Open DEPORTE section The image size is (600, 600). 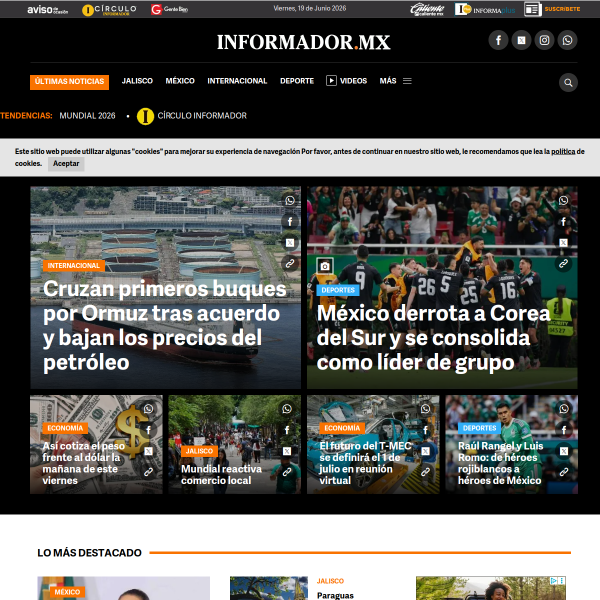[297, 81]
